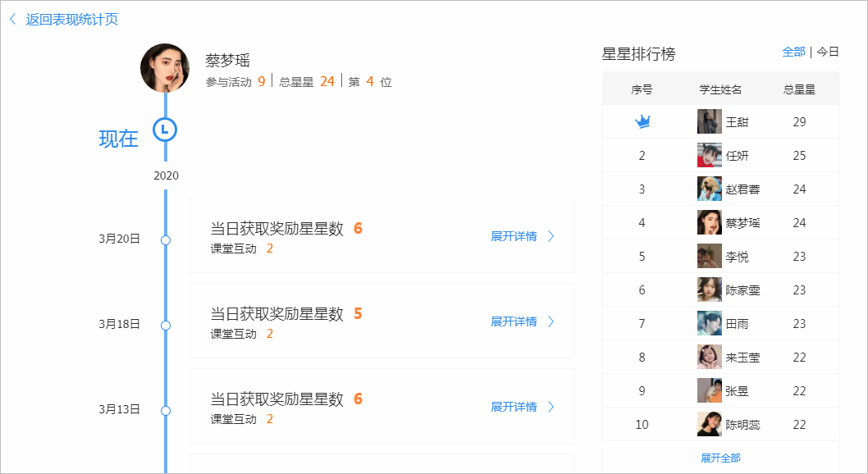Expand details for the 3月20日 entry
868x474 pixels.
pyautogui.click(x=523, y=236)
